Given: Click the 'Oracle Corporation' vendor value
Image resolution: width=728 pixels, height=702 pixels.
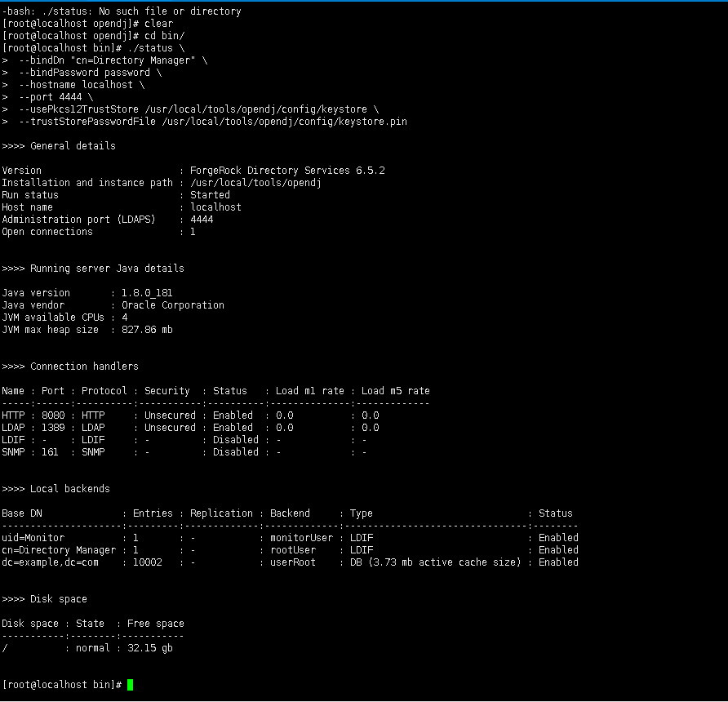Looking at the screenshot, I should coord(173,305).
